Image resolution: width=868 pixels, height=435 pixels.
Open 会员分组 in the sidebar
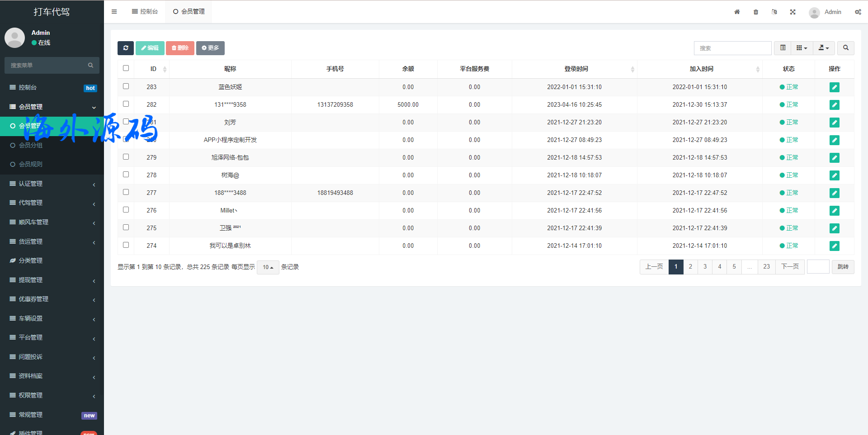pos(31,145)
